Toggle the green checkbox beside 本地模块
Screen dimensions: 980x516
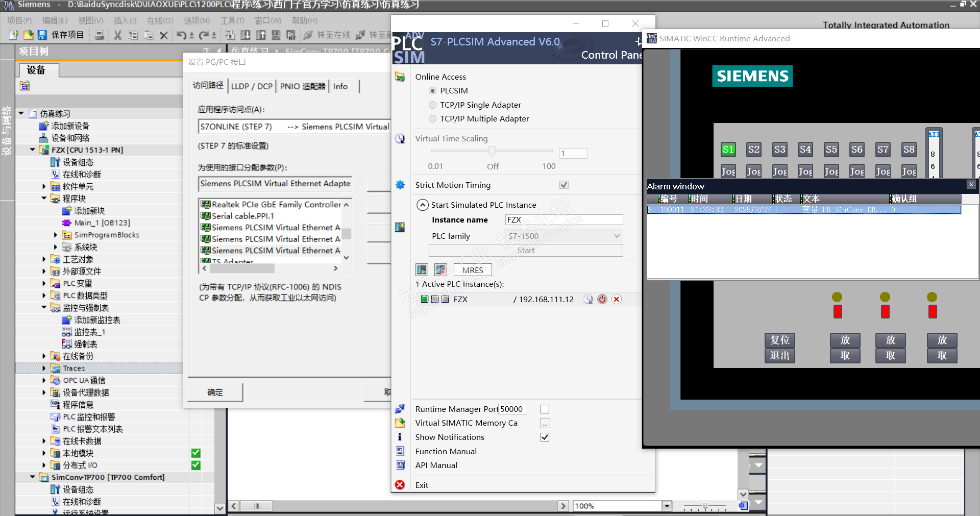pos(196,453)
